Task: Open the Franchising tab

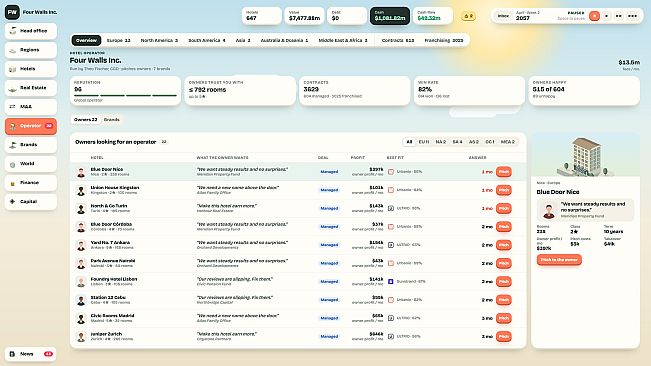Action: click(443, 40)
